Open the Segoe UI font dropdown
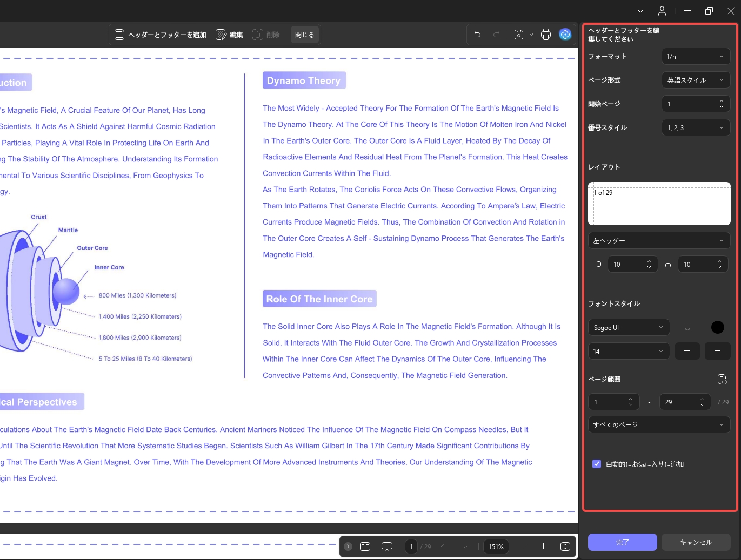 (629, 327)
